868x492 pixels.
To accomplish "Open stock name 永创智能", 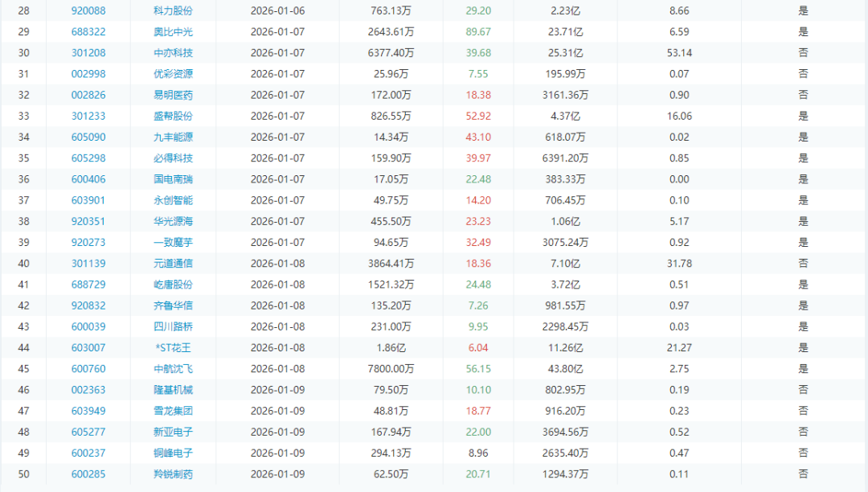I will [x=174, y=200].
